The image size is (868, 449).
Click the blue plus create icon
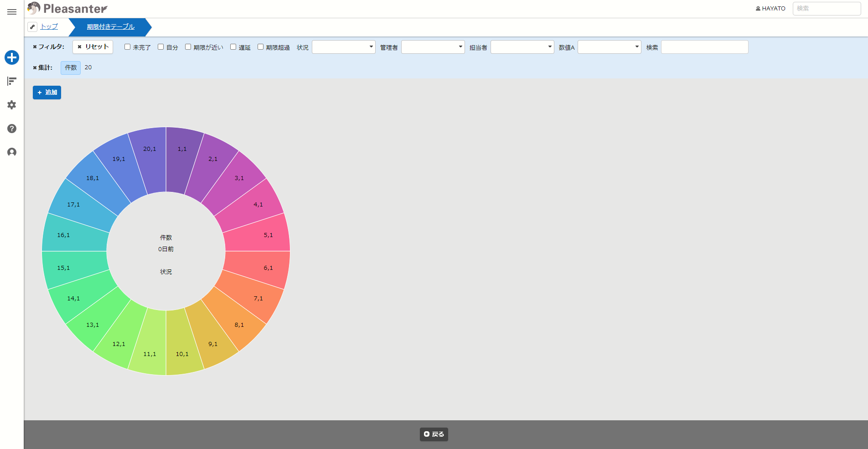[12, 57]
